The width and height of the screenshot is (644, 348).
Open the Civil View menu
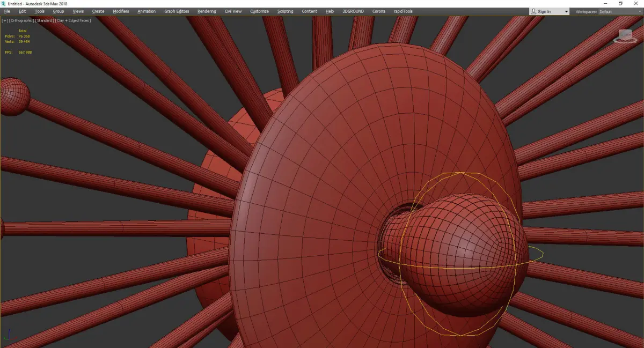click(233, 11)
